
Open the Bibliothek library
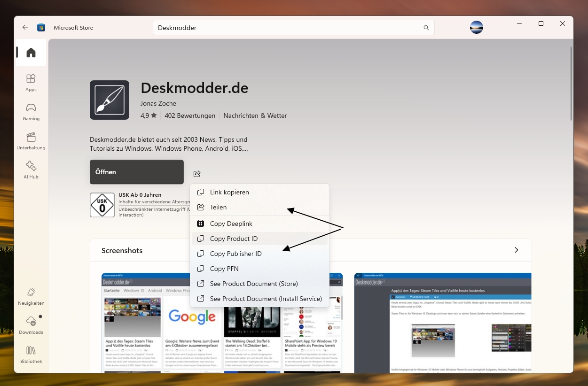(x=31, y=355)
